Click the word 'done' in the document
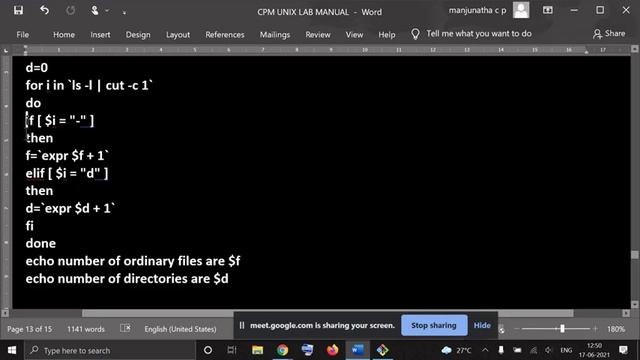The height and width of the screenshot is (360, 640). [x=40, y=244]
